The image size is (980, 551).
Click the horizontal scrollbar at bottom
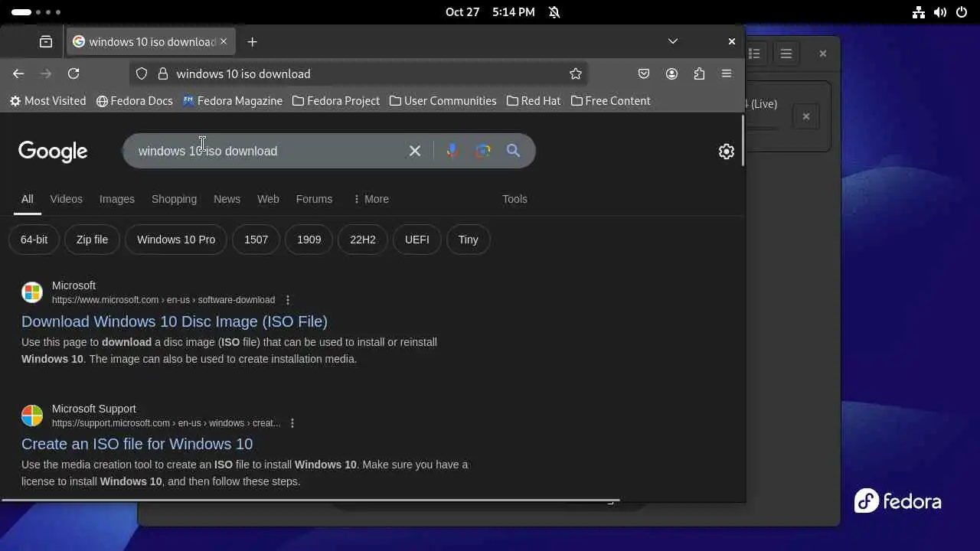(x=310, y=500)
